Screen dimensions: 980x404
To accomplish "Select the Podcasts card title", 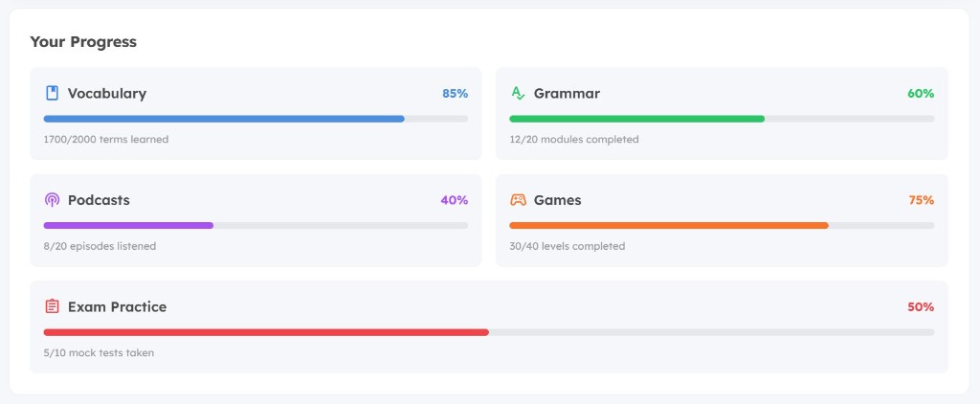I will (99, 200).
